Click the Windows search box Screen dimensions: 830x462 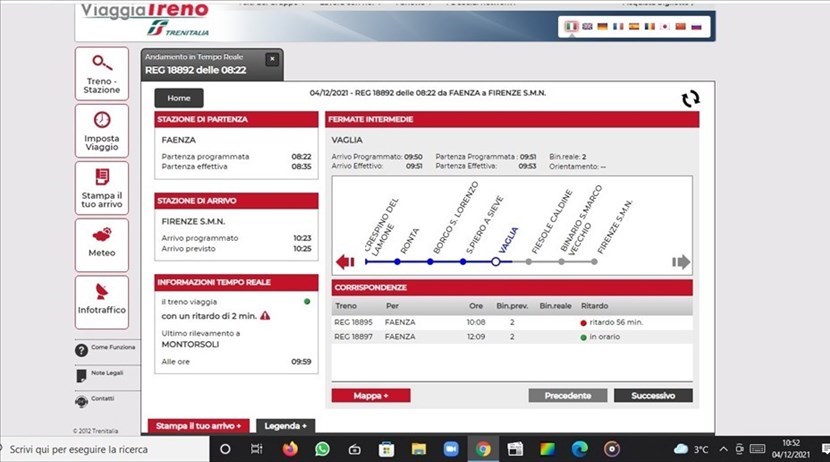105,449
